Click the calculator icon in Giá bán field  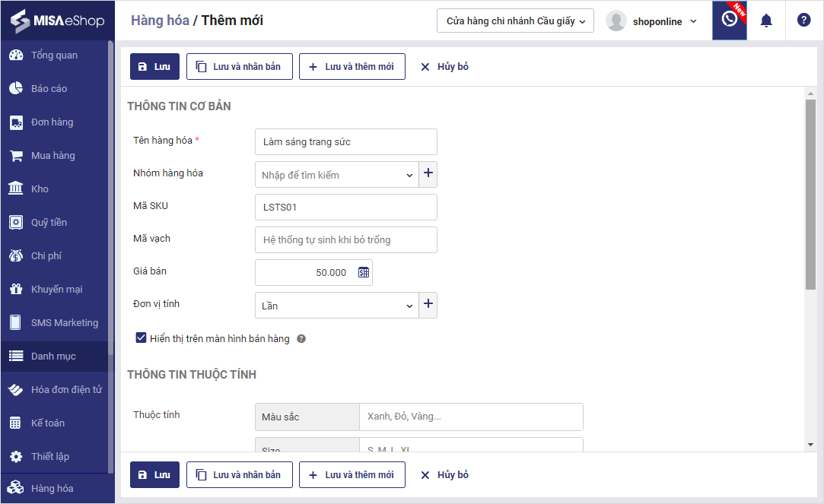pyautogui.click(x=364, y=273)
